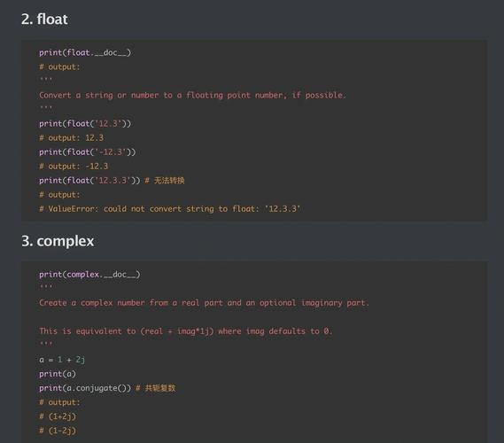Viewport: 504px width, 443px height.
Task: Click the 'This is equivalent to' docstring line
Action: (186, 331)
